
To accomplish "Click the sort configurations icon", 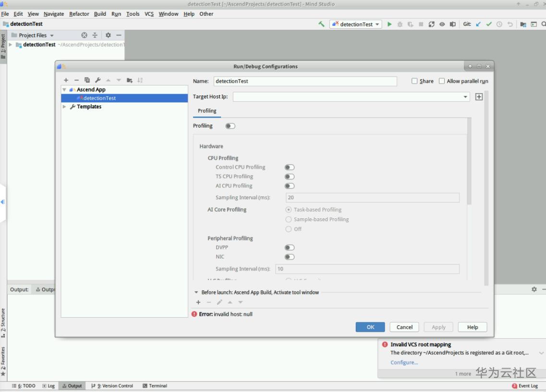I will (x=140, y=80).
